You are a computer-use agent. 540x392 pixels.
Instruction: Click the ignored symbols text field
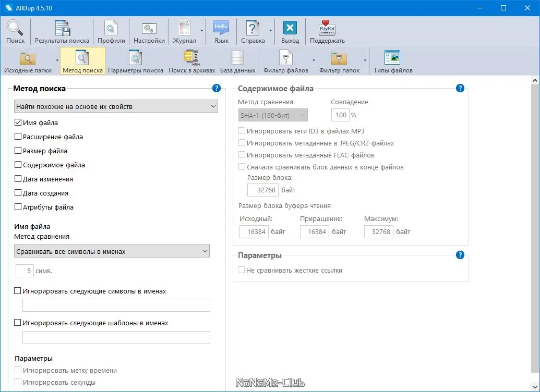click(x=116, y=305)
